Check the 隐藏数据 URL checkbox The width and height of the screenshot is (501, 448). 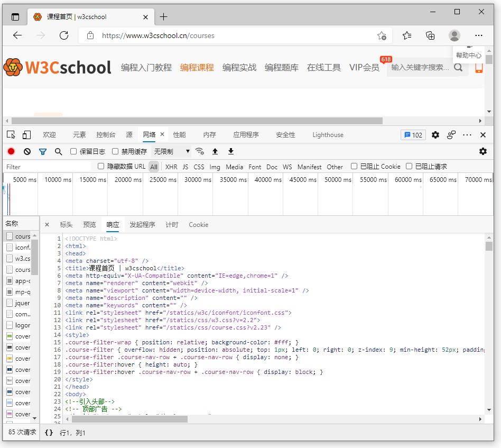101,167
